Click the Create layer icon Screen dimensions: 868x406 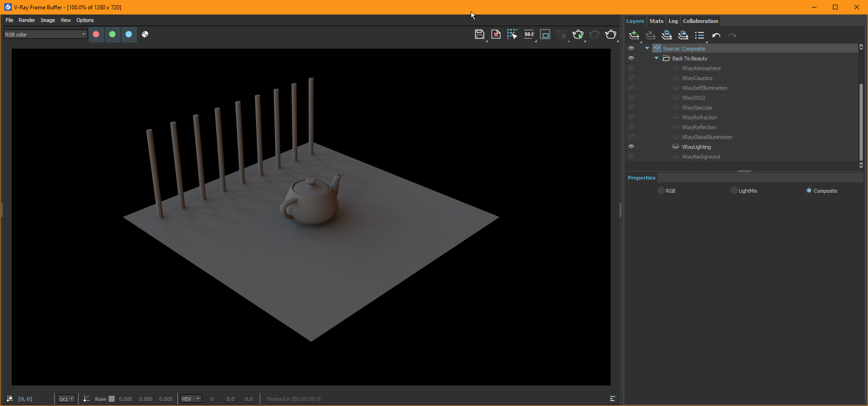[634, 35]
